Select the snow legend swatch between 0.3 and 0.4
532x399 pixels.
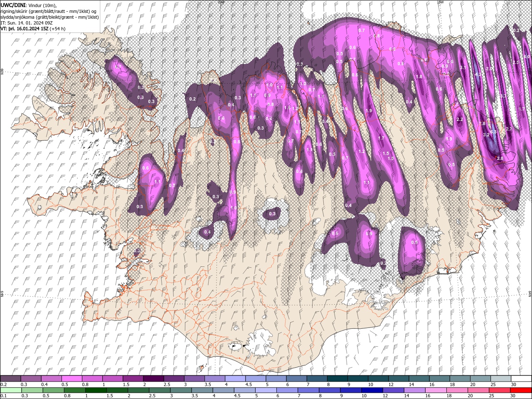31,379
